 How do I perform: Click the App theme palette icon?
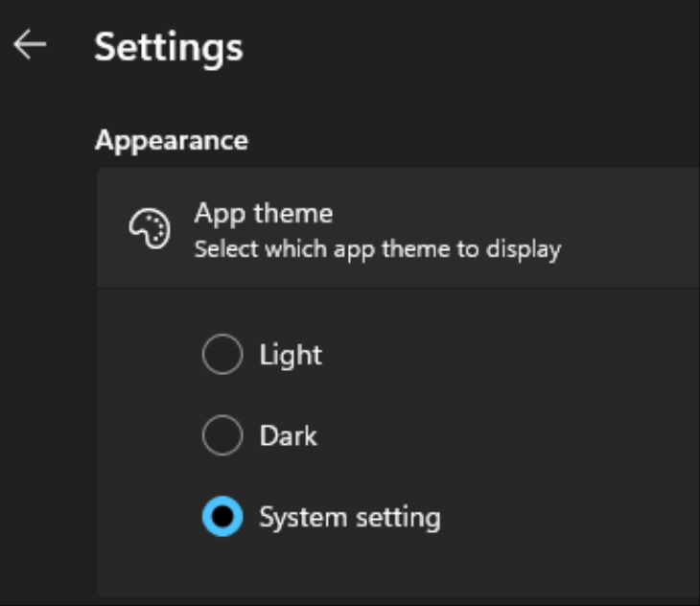click(x=149, y=230)
